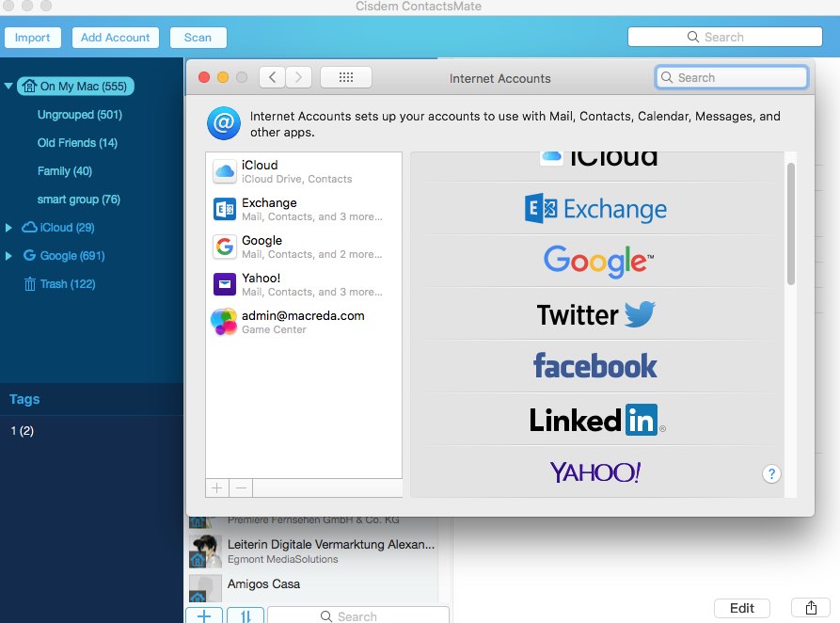Viewport: 840px width, 623px height.
Task: Select the Facebook account provider
Action: pos(595,366)
